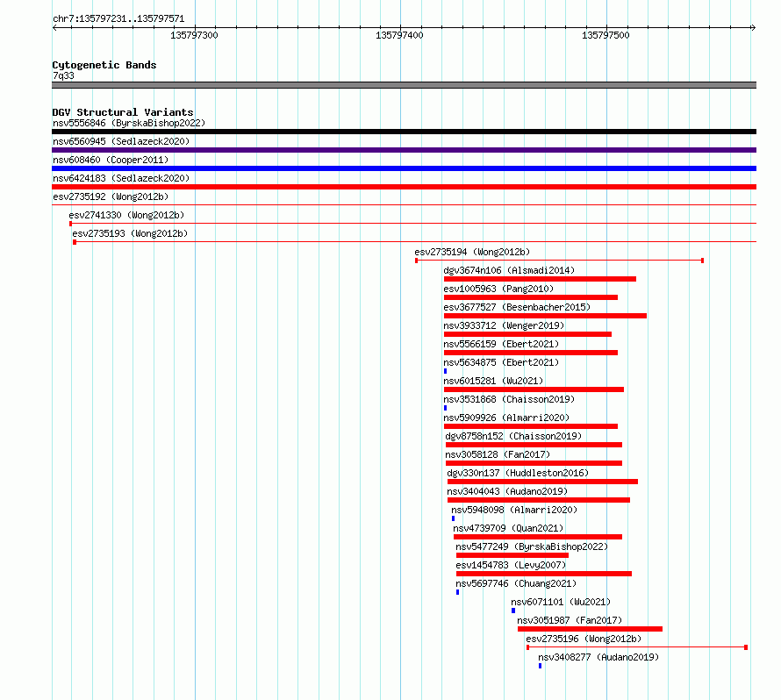Open the dgv330n137 (Huddleston2016) label
Image resolution: width=781 pixels, height=700 pixels.
tap(518, 473)
